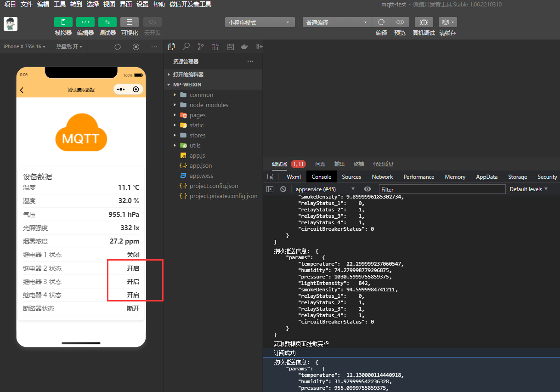Clear the console with the prohibition icon

[283, 189]
